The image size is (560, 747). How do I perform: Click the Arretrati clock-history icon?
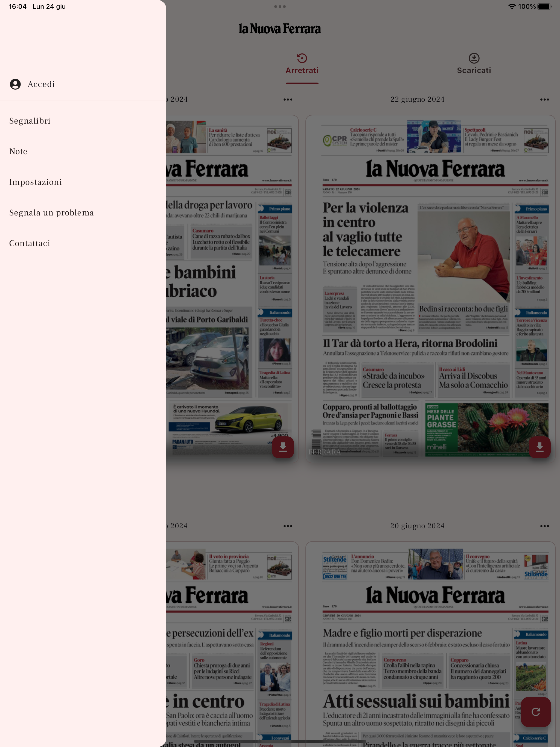pos(302,58)
